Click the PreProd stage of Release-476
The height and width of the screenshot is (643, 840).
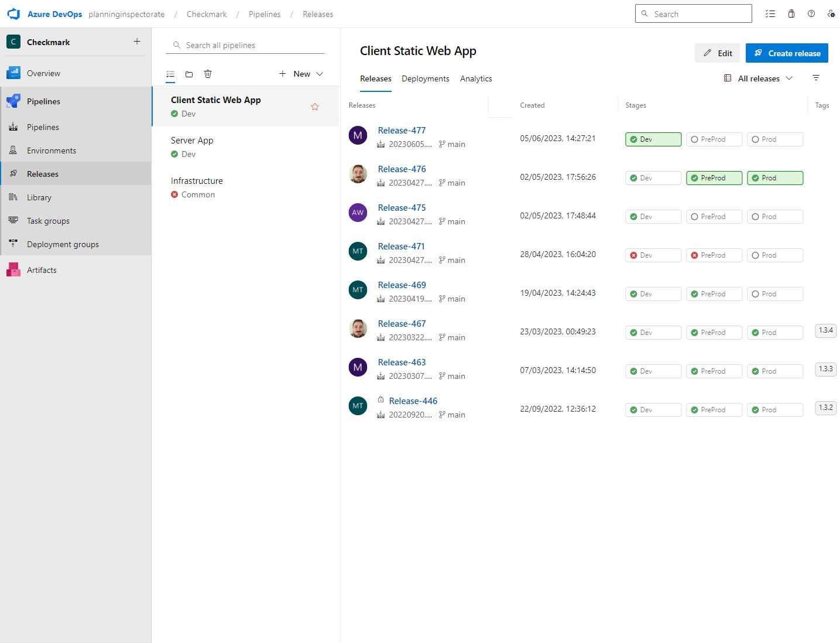(x=714, y=178)
